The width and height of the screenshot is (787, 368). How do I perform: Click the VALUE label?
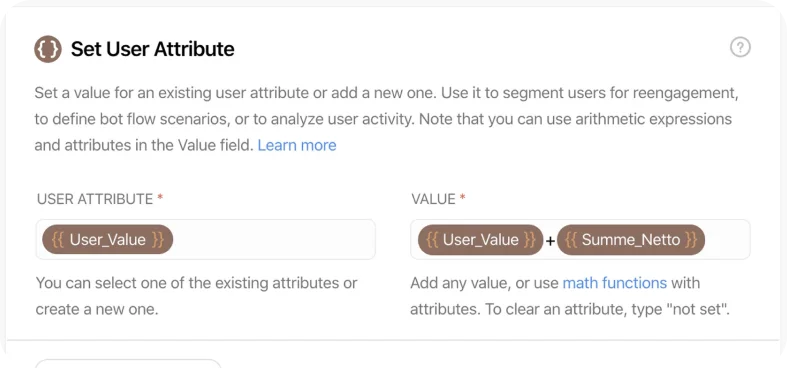(x=433, y=199)
